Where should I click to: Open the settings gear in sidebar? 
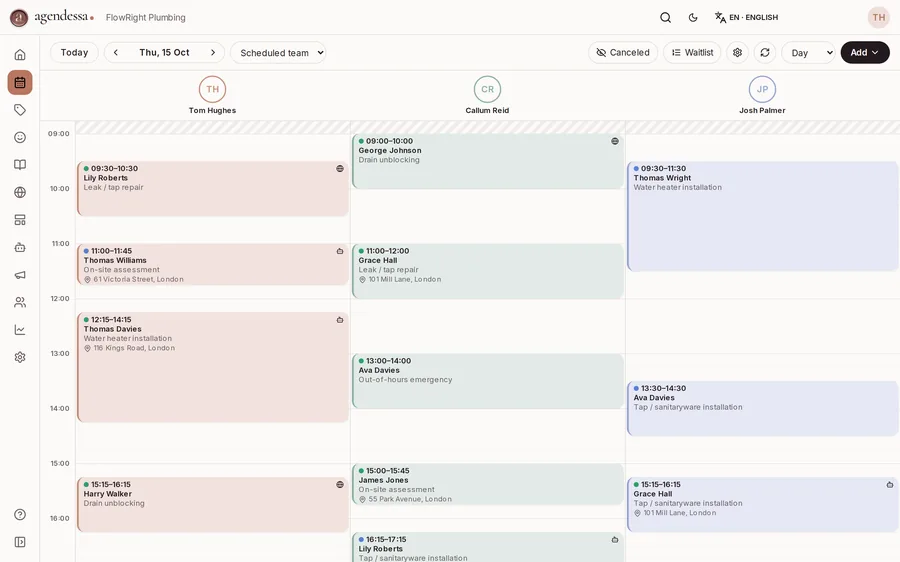click(x=20, y=357)
